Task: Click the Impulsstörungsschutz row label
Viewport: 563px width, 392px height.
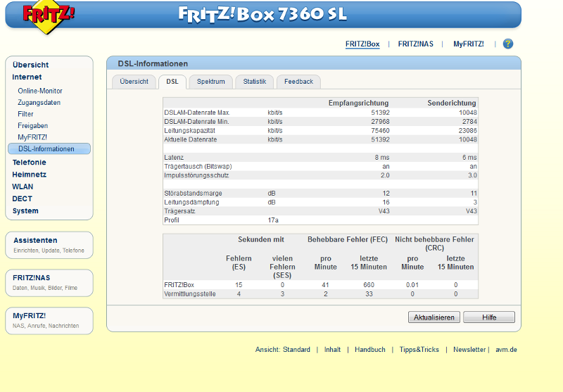Action: tap(196, 175)
